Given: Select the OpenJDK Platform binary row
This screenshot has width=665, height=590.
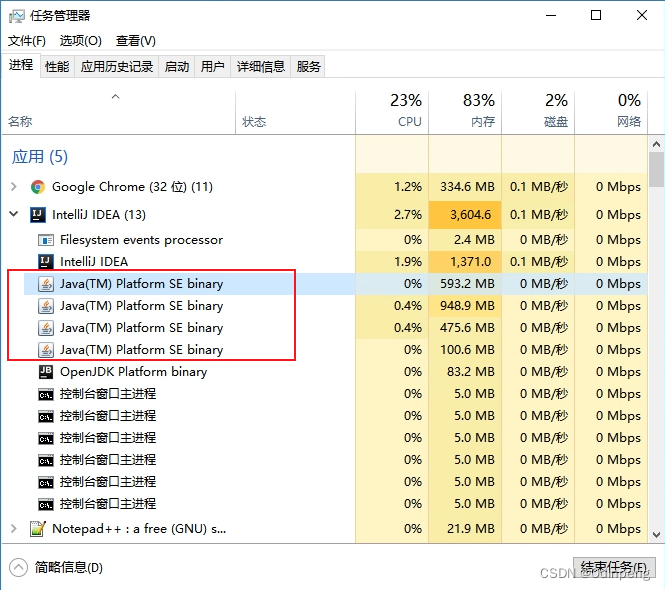Looking at the screenshot, I should 324,372.
